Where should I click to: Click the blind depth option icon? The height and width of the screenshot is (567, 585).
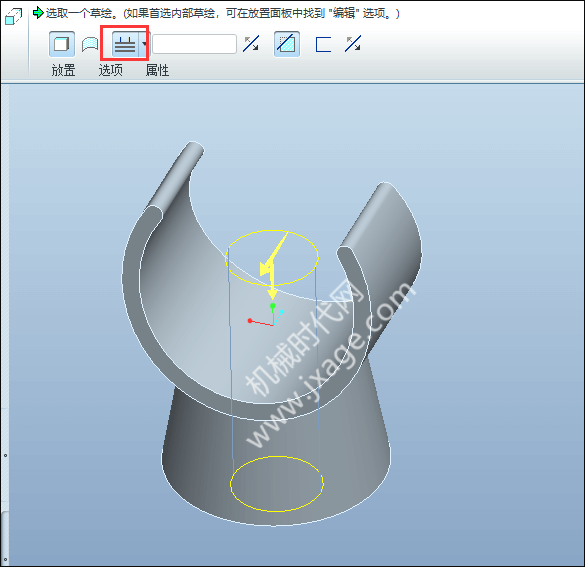tap(125, 44)
